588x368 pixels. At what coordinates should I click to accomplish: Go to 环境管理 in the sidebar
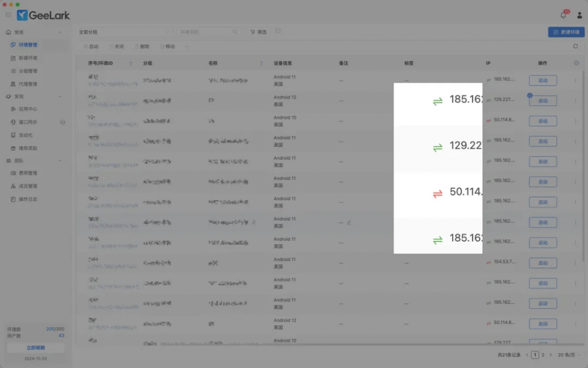pyautogui.click(x=28, y=44)
